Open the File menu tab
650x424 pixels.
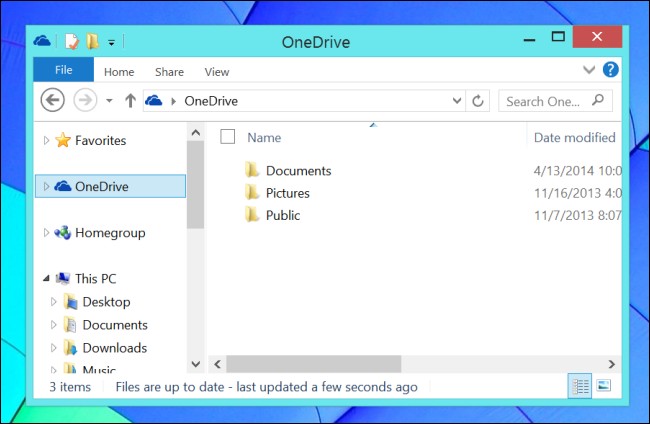(x=63, y=70)
